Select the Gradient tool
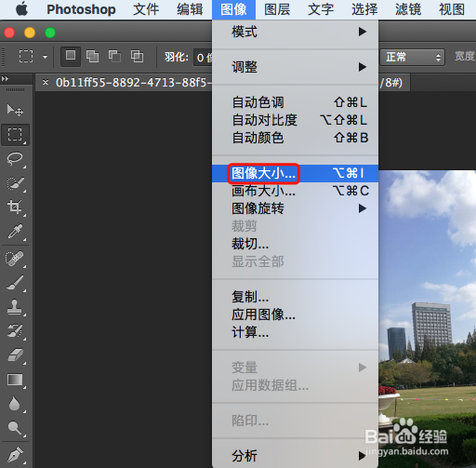Viewport: 476px width, 468px height. (x=15, y=380)
